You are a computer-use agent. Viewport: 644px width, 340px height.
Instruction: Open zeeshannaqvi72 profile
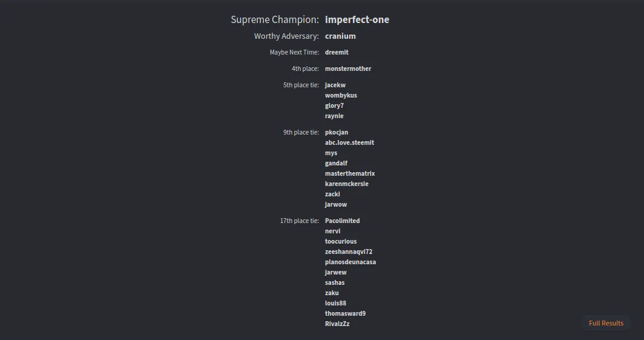[x=348, y=252]
